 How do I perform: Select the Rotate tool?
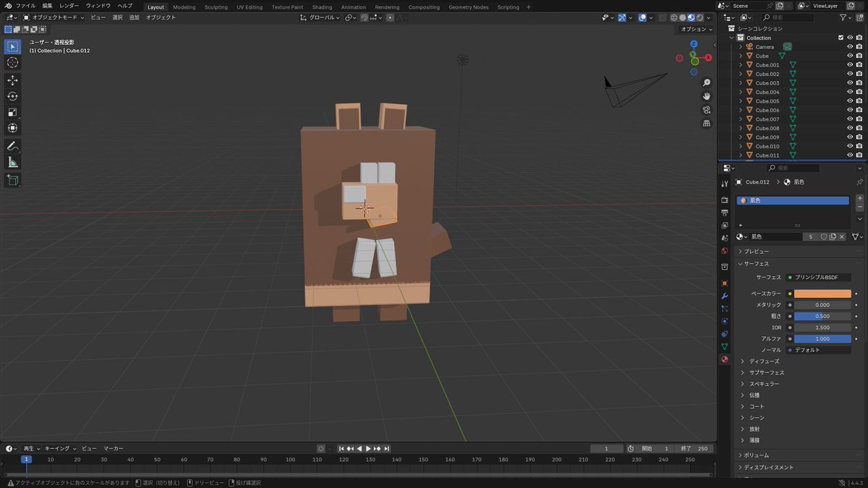[x=12, y=96]
